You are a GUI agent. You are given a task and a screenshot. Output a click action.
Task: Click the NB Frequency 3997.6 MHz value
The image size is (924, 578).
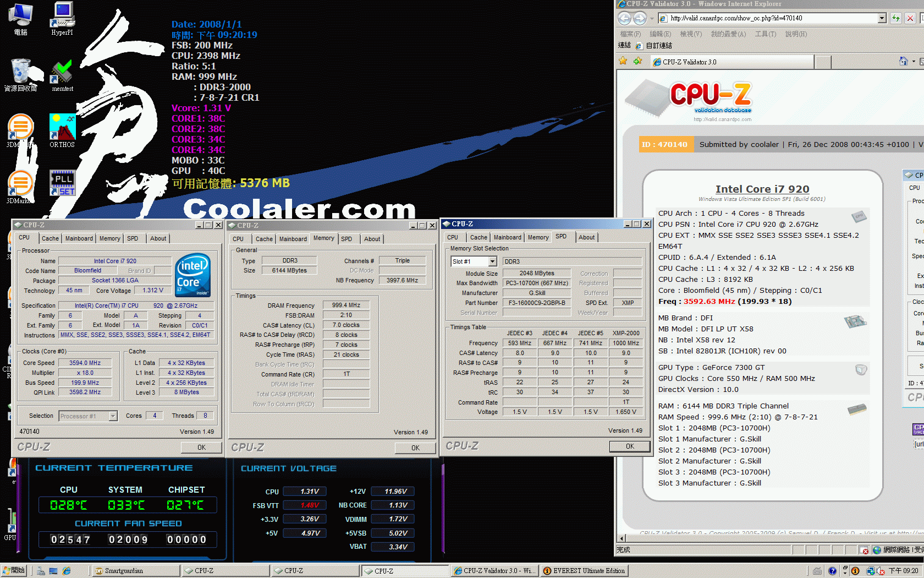point(402,280)
